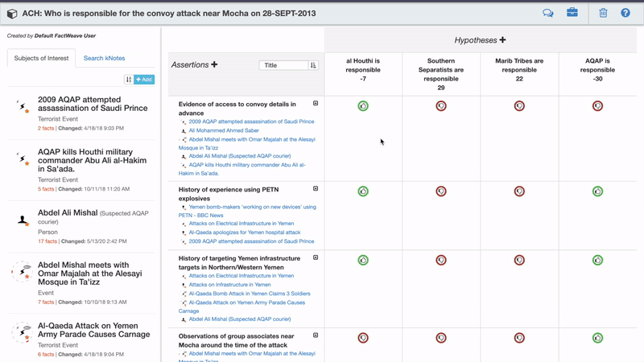Open the briefcase toolbox icon
The height and width of the screenshot is (362, 644).
572,13
